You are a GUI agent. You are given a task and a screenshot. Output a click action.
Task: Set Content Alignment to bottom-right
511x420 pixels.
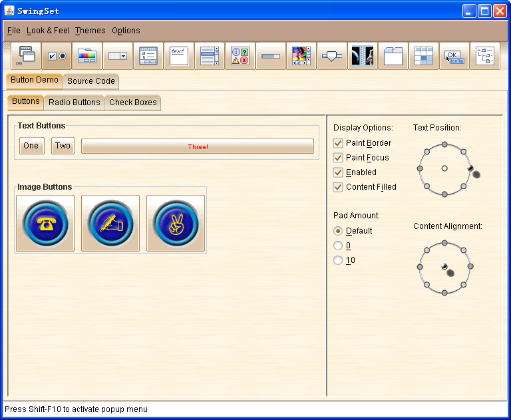463,285
